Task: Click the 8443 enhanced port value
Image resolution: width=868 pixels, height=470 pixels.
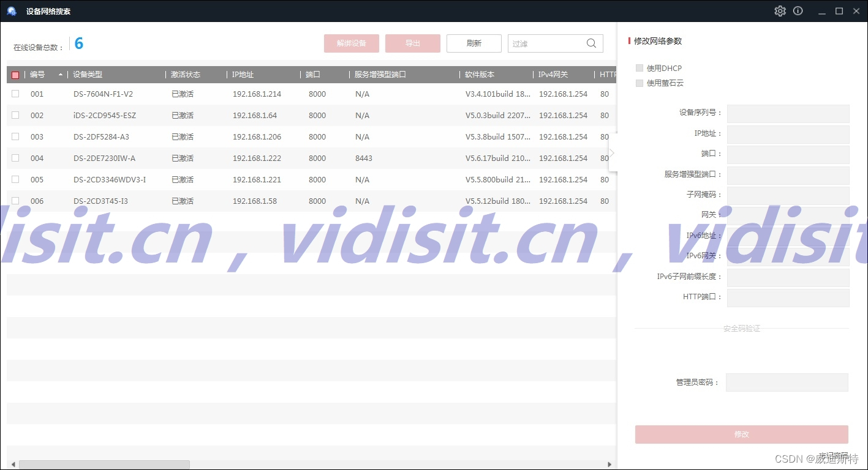Action: click(364, 159)
